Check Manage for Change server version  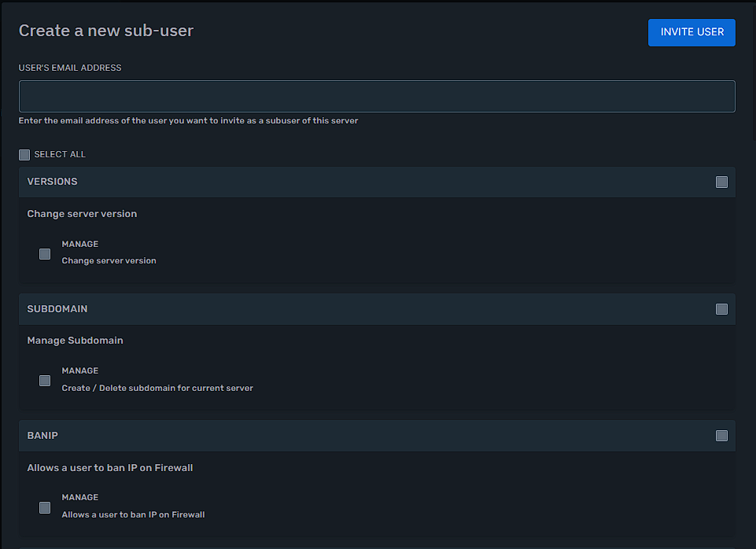pyautogui.click(x=45, y=254)
